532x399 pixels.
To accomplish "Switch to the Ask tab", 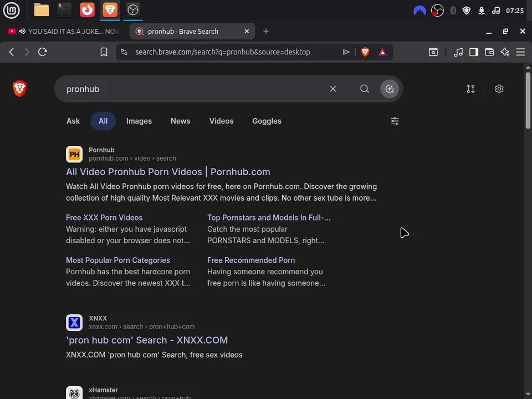I will (73, 121).
